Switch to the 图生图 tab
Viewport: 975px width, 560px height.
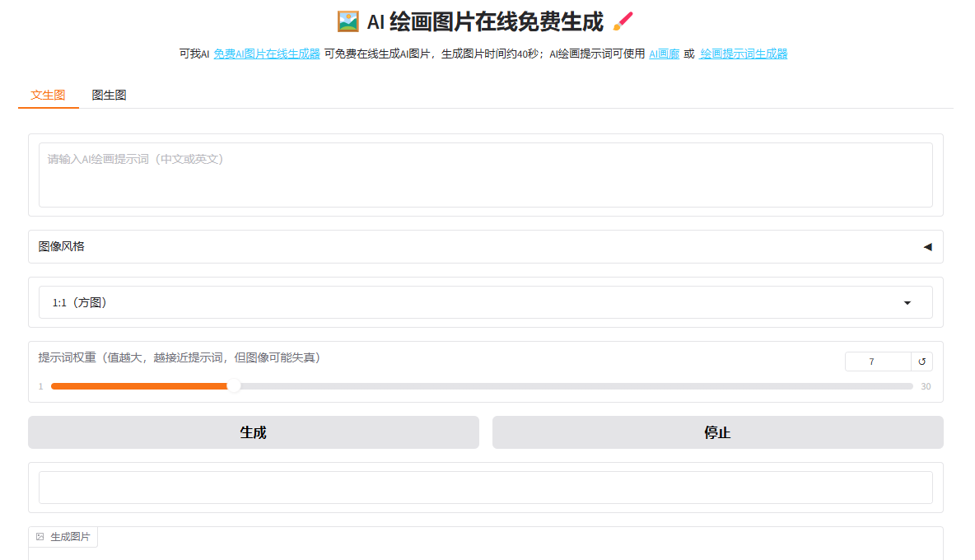point(109,95)
